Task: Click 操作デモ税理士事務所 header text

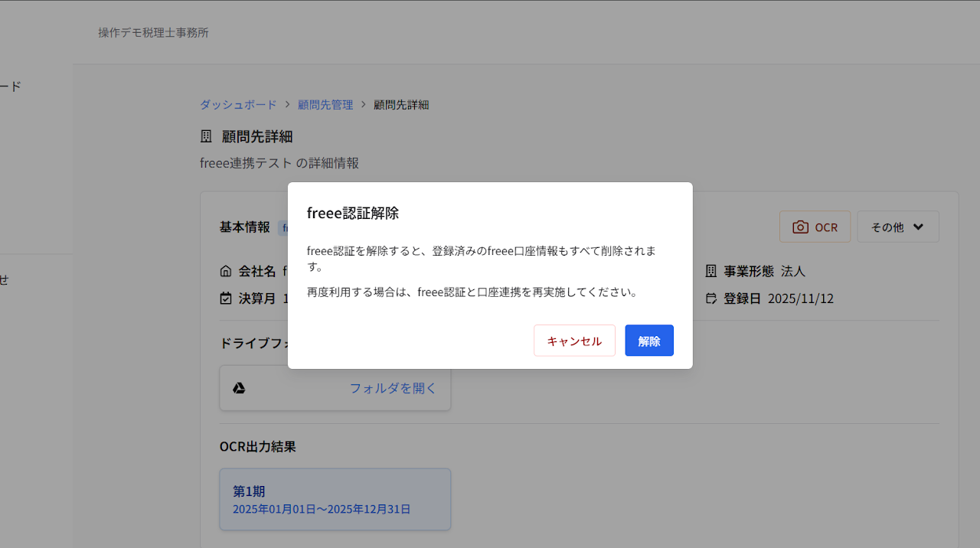Action: [153, 32]
